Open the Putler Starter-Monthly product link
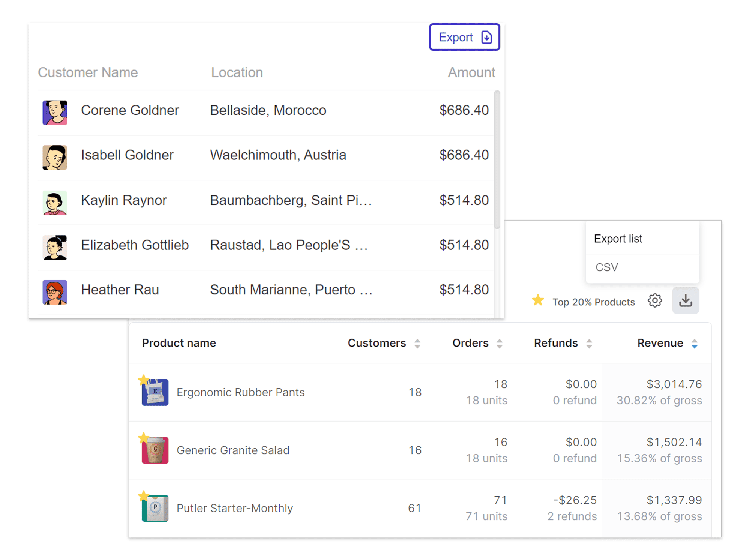 [x=234, y=508]
